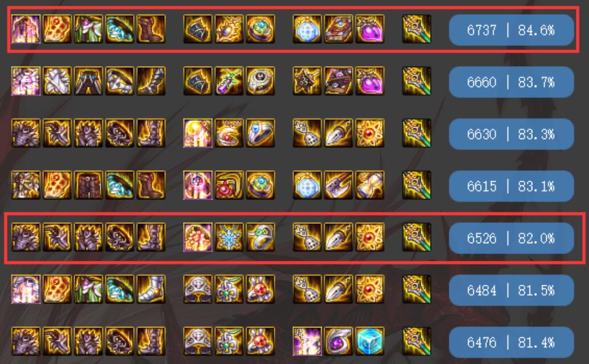Click the 6484 | 81.5% result button

pos(511,290)
